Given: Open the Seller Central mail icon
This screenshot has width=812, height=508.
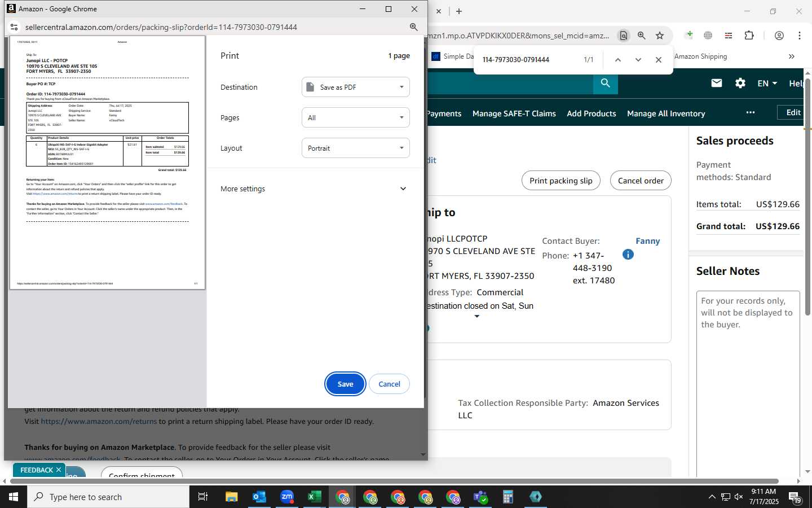Looking at the screenshot, I should (x=717, y=83).
